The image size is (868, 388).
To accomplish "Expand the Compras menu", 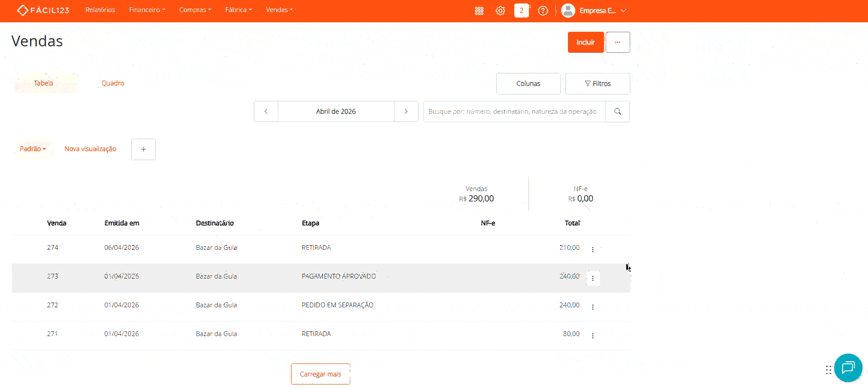I will 195,10.
